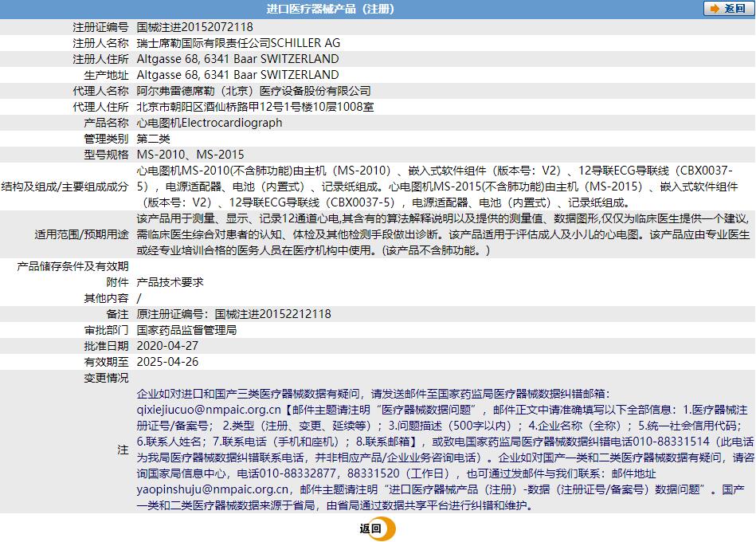Click the orange arrow icon in top 返回 button
756x542 pixels.
[714, 9]
